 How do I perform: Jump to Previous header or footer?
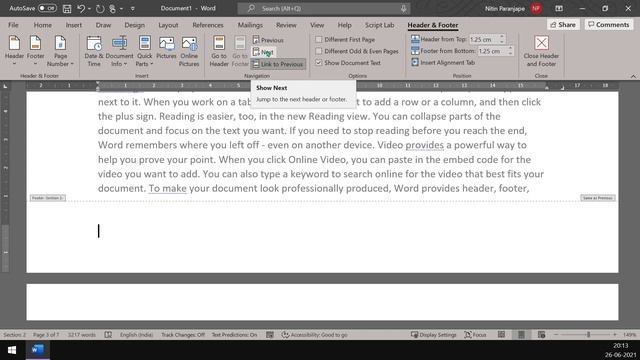click(x=268, y=40)
